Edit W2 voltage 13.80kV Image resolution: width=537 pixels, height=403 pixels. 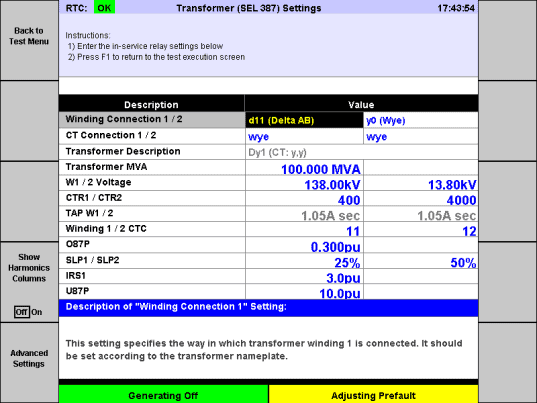coord(421,183)
